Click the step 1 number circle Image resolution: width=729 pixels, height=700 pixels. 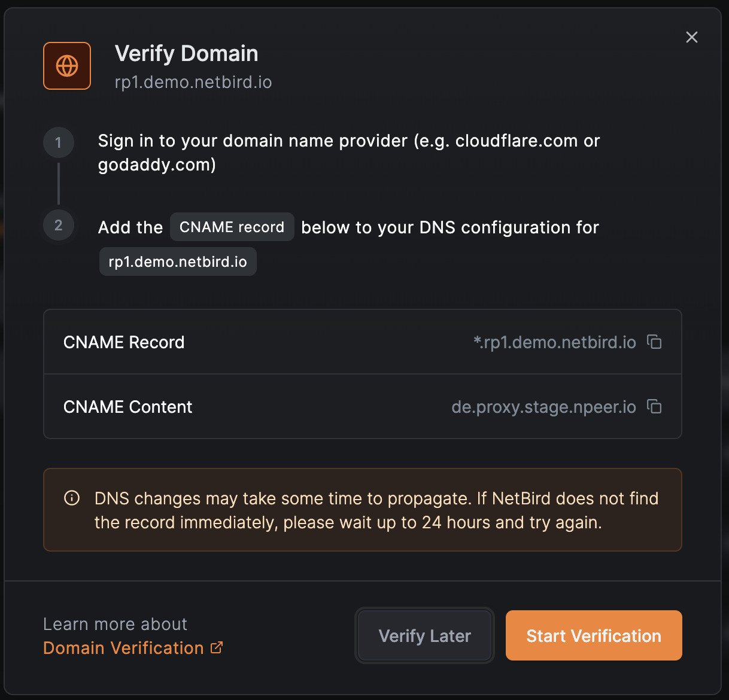(58, 142)
